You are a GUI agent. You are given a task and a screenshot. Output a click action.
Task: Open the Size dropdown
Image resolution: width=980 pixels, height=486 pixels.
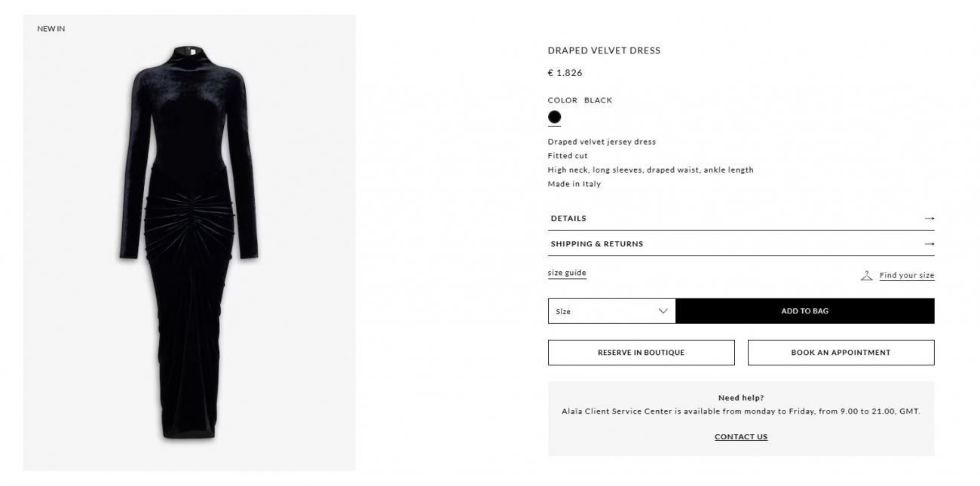point(611,311)
